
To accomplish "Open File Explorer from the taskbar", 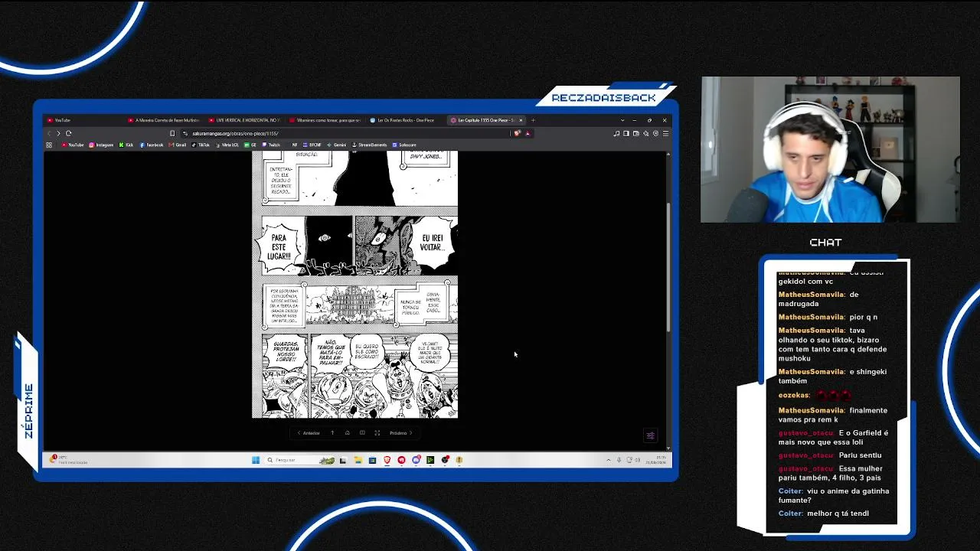I will click(x=358, y=460).
